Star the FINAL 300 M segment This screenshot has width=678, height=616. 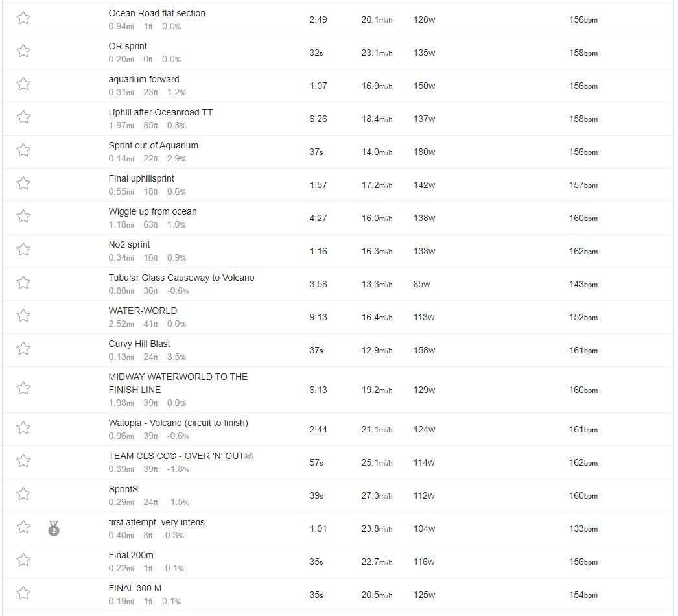click(23, 593)
